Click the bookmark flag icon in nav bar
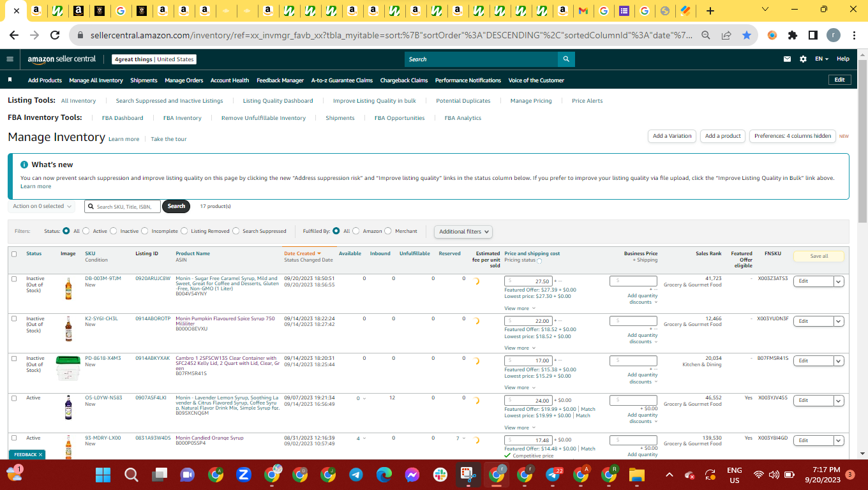Image resolution: width=868 pixels, height=490 pixels. (x=10, y=80)
